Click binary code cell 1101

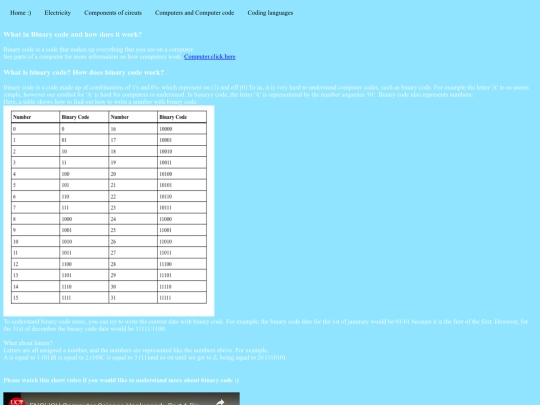84,275
